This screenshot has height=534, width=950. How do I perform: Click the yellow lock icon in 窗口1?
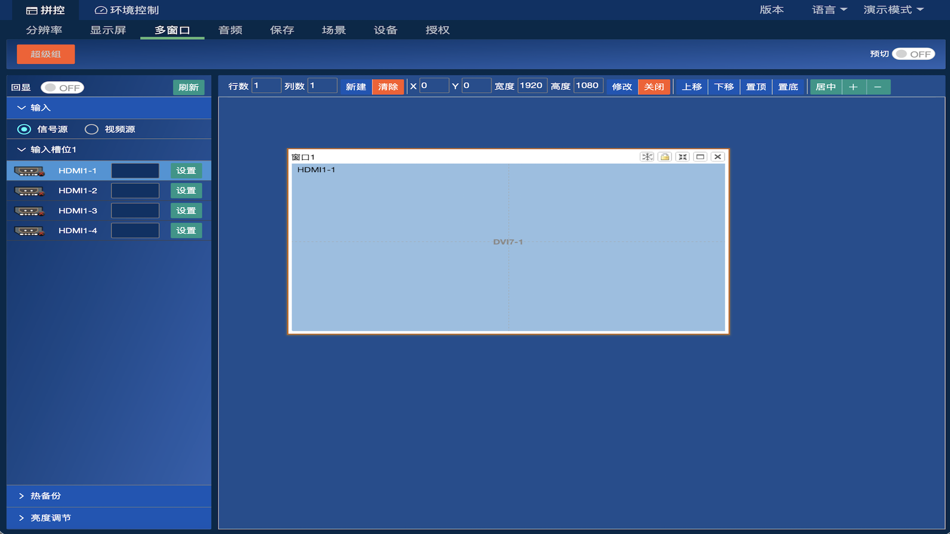coord(665,157)
